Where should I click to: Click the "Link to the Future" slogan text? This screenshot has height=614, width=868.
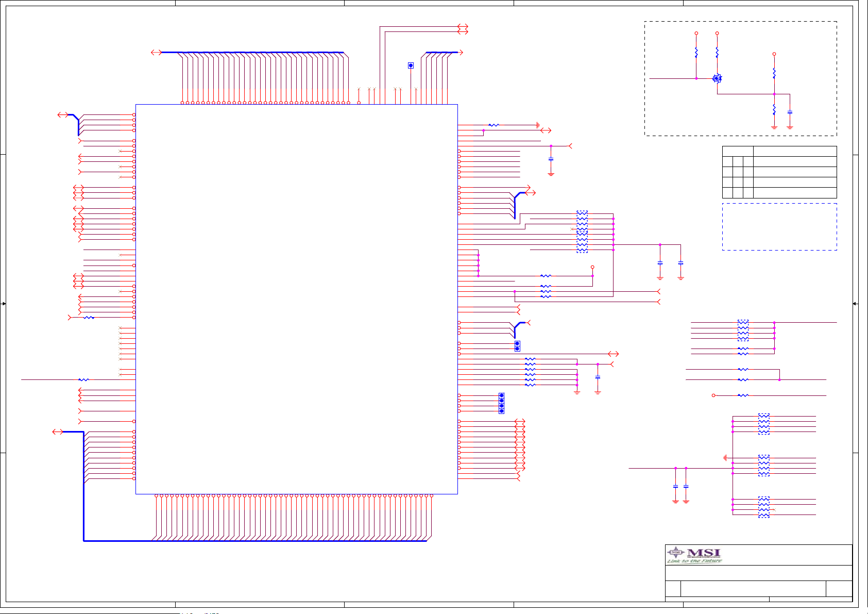coord(694,561)
